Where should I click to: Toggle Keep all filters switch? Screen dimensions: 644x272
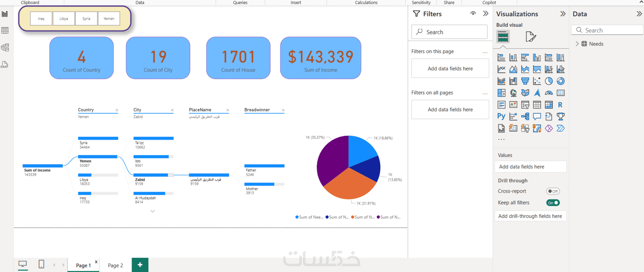pyautogui.click(x=553, y=203)
